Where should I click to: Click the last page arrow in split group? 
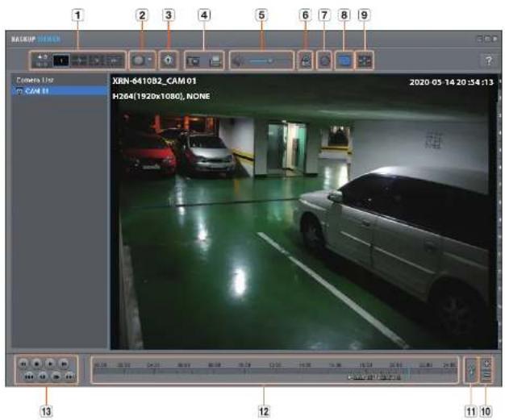(115, 60)
